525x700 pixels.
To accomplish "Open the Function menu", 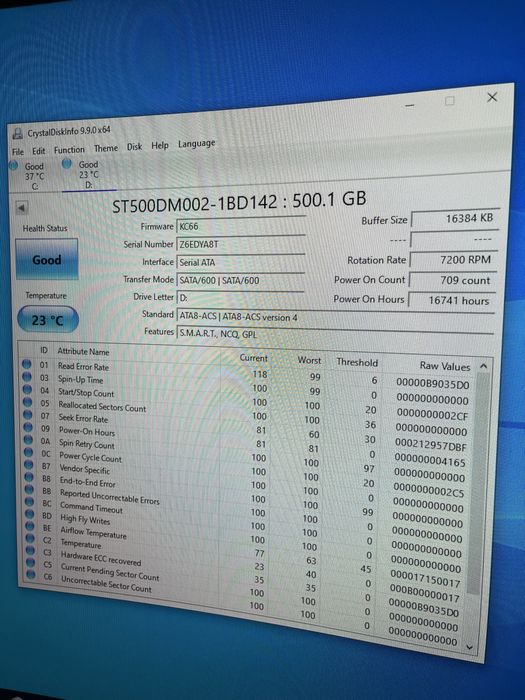I will [x=69, y=150].
